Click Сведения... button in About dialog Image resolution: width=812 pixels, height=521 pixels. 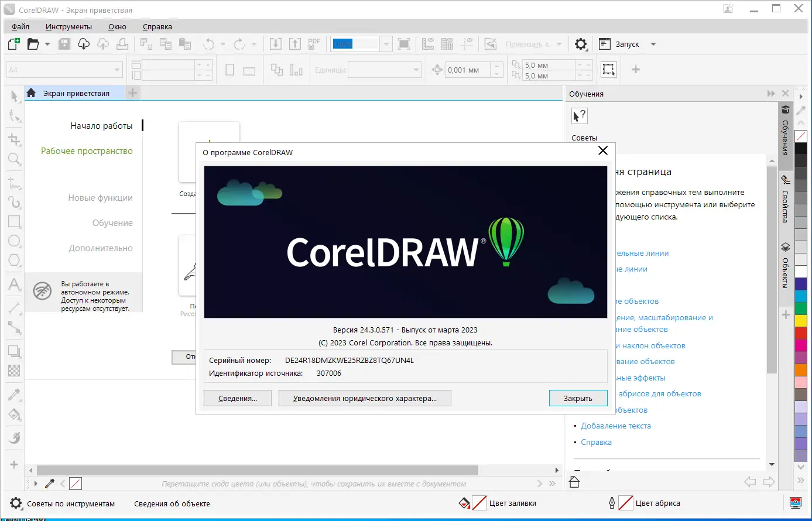(x=238, y=398)
